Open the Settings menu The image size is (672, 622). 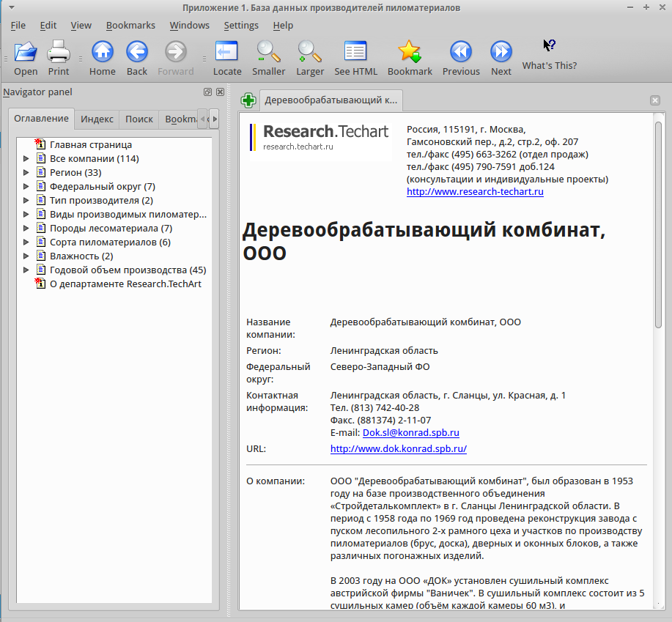point(241,25)
